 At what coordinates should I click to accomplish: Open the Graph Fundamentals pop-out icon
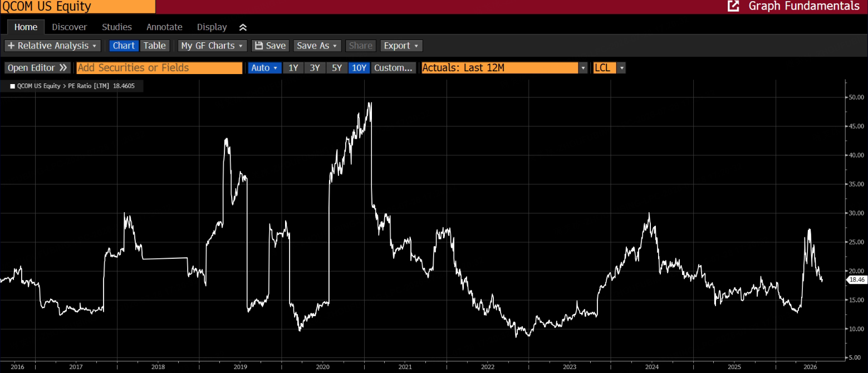pos(733,6)
